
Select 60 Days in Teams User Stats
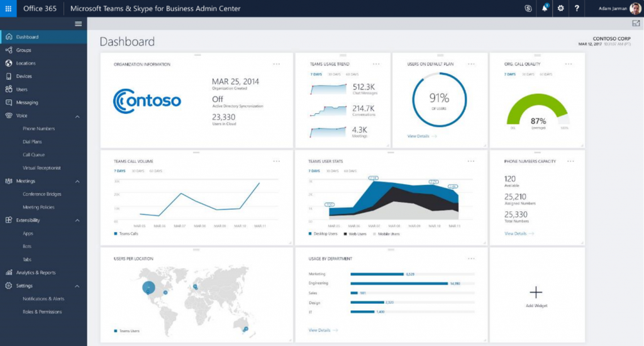tap(350, 171)
